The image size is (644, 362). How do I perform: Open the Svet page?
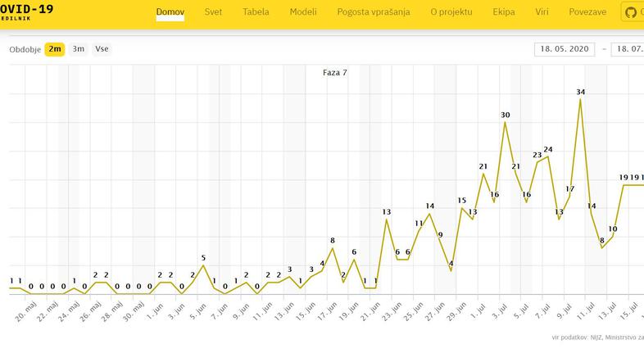point(213,13)
